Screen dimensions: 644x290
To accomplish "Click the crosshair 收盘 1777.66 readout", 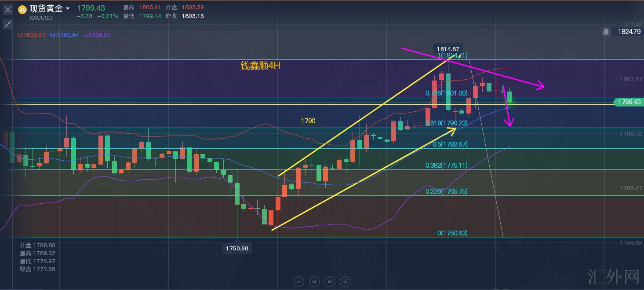I will click(37, 269).
